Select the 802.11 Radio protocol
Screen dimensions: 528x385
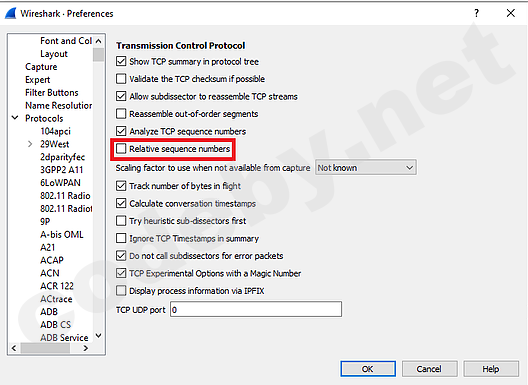click(65, 196)
